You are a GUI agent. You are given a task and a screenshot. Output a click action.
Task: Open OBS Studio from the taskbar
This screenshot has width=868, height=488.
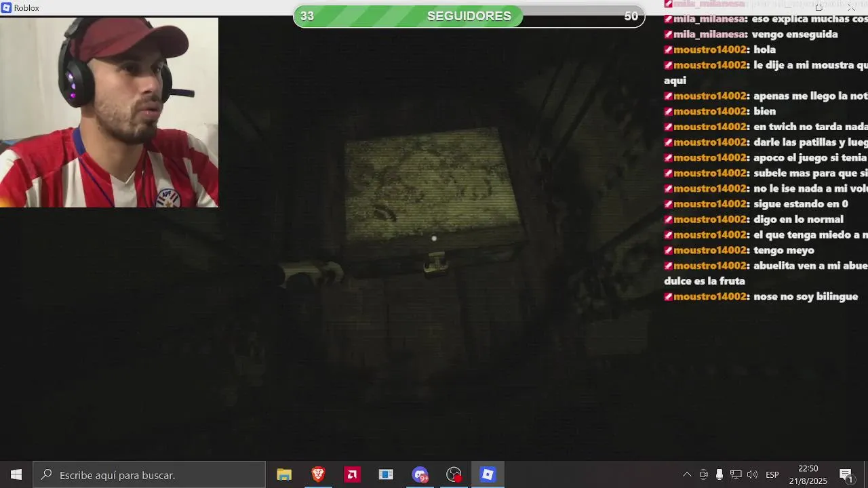click(454, 474)
